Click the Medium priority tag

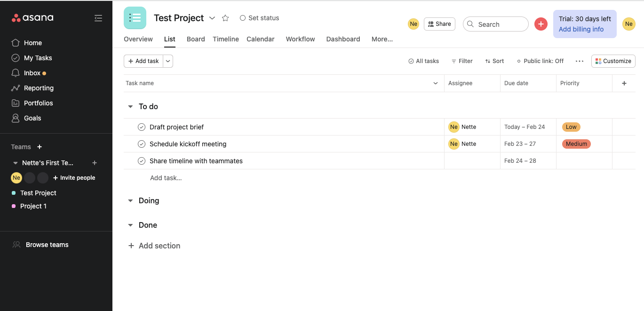click(576, 144)
